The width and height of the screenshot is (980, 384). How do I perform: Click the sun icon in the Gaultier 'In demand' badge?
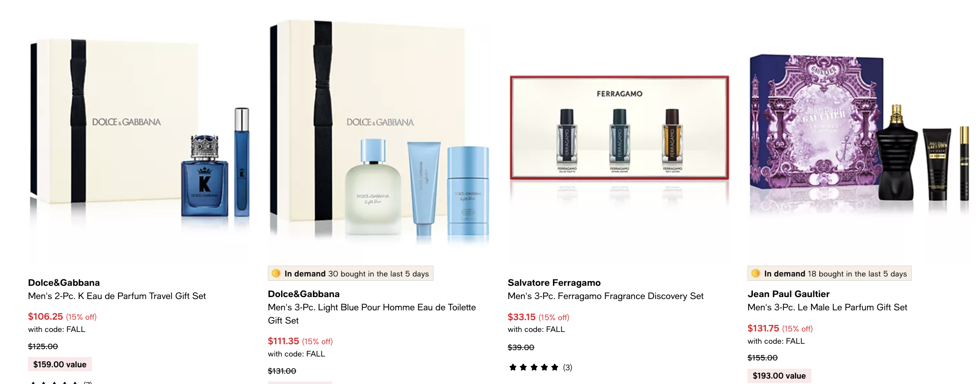click(x=756, y=274)
